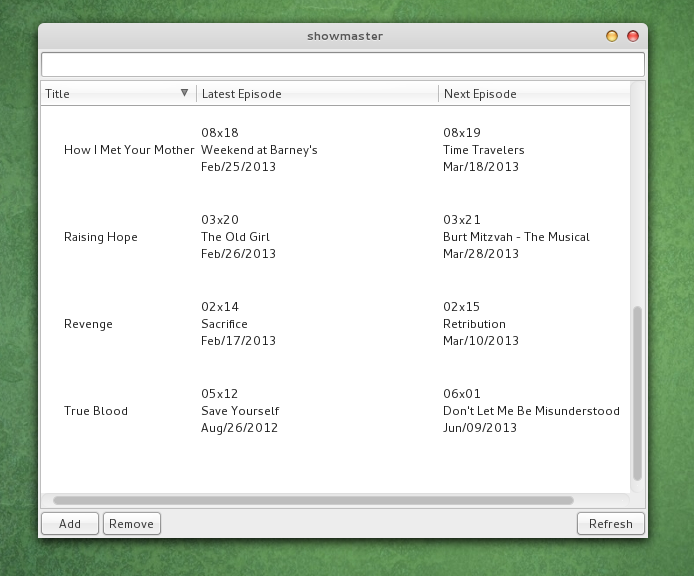Click the Feb/26/2013 date
Viewport: 694px width, 576px height.
[x=239, y=254]
